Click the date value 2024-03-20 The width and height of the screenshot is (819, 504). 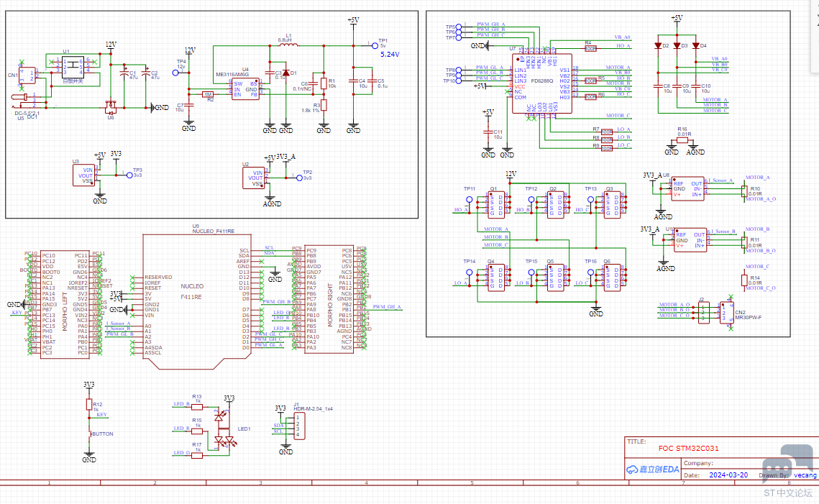tap(728, 475)
